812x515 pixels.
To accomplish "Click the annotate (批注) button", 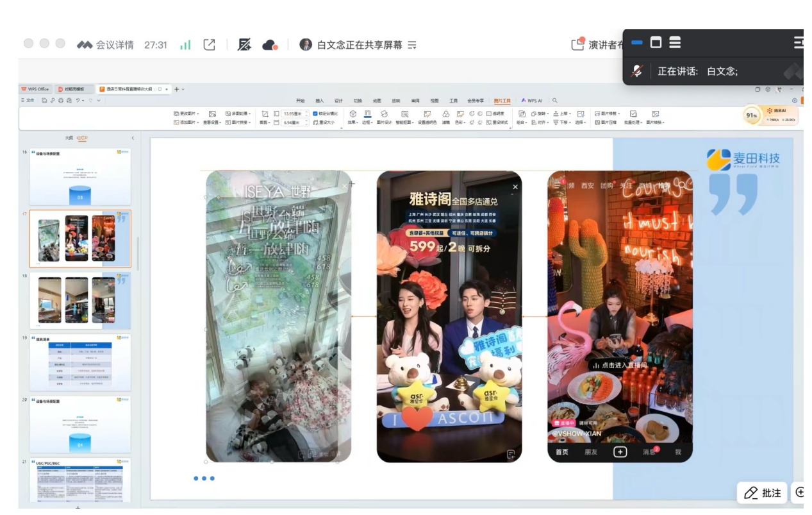I will point(761,493).
